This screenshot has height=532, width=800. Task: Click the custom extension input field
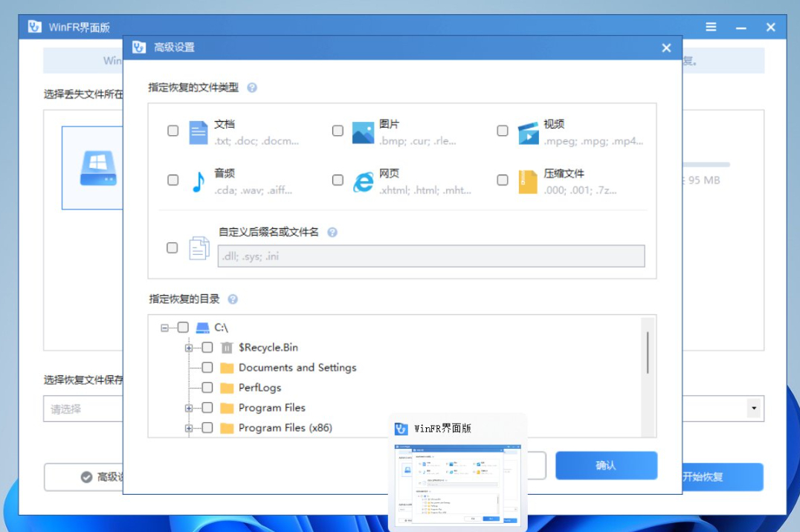coord(431,256)
